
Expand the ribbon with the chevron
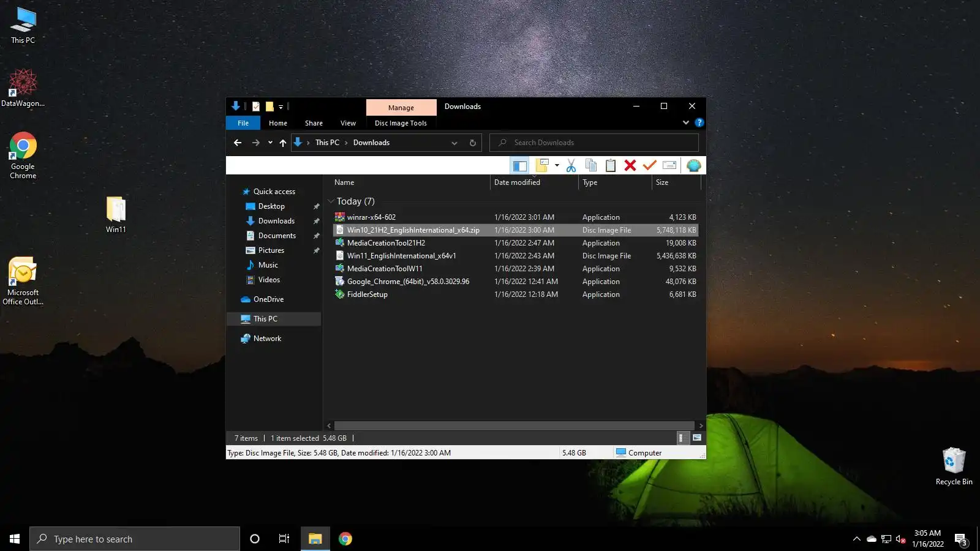pyautogui.click(x=686, y=123)
